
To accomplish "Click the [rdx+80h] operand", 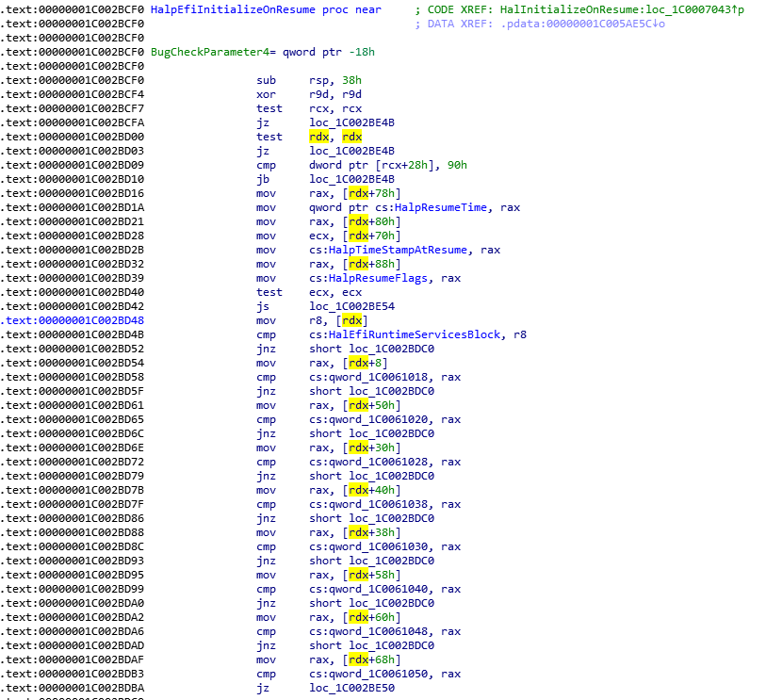I will (x=371, y=221).
